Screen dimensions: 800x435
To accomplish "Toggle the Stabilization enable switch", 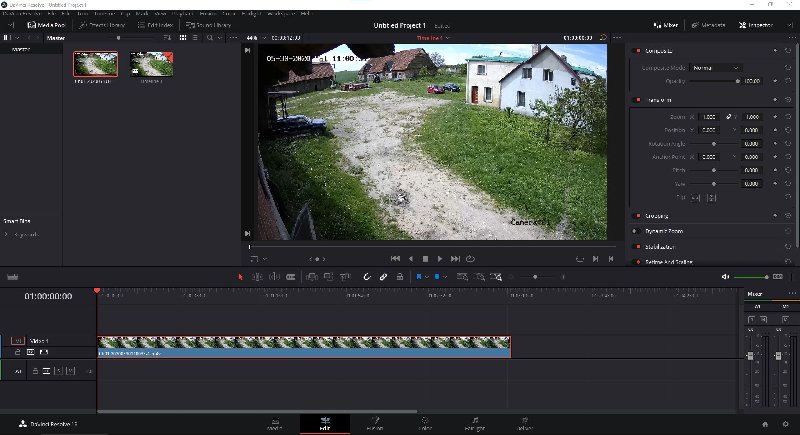I will click(x=637, y=247).
